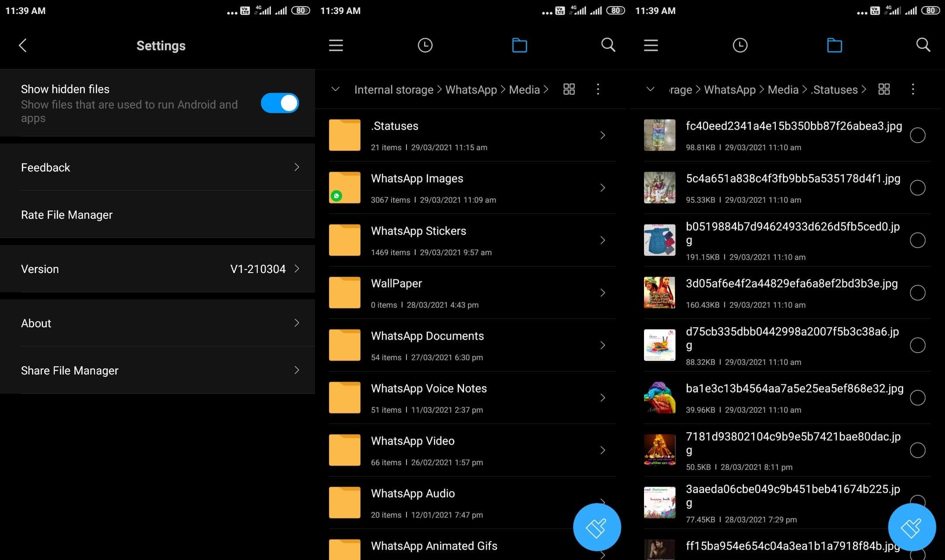Disable the Show hidden files toggle
The image size is (945, 560).
tap(280, 103)
